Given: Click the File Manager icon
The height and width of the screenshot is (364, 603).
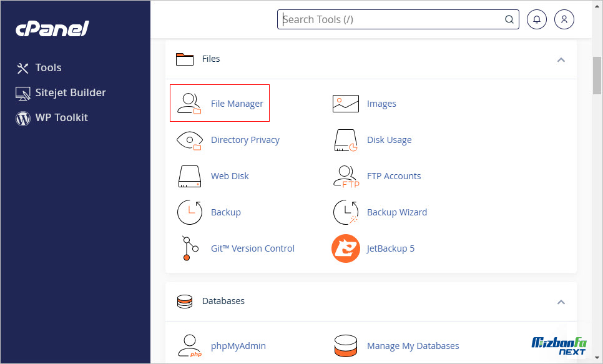Looking at the screenshot, I should click(189, 103).
